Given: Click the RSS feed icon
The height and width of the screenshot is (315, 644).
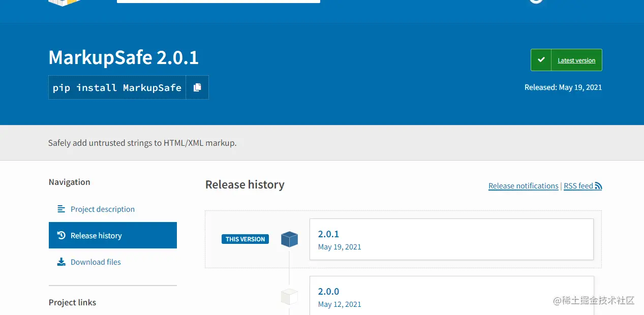Looking at the screenshot, I should pyautogui.click(x=598, y=186).
